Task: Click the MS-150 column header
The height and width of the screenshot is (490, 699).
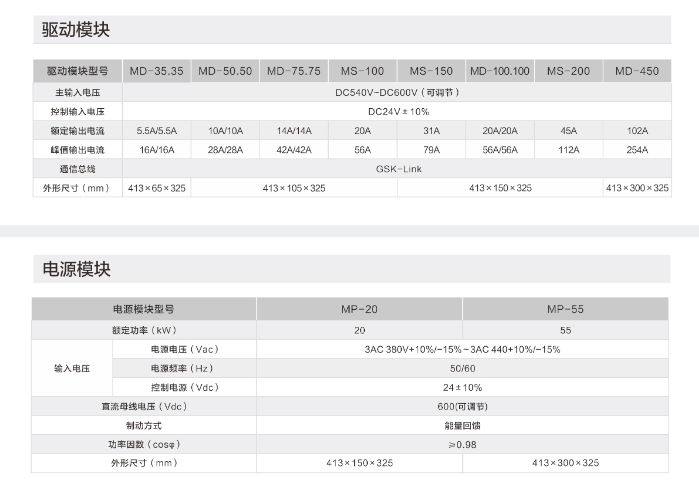Action: pyautogui.click(x=431, y=71)
